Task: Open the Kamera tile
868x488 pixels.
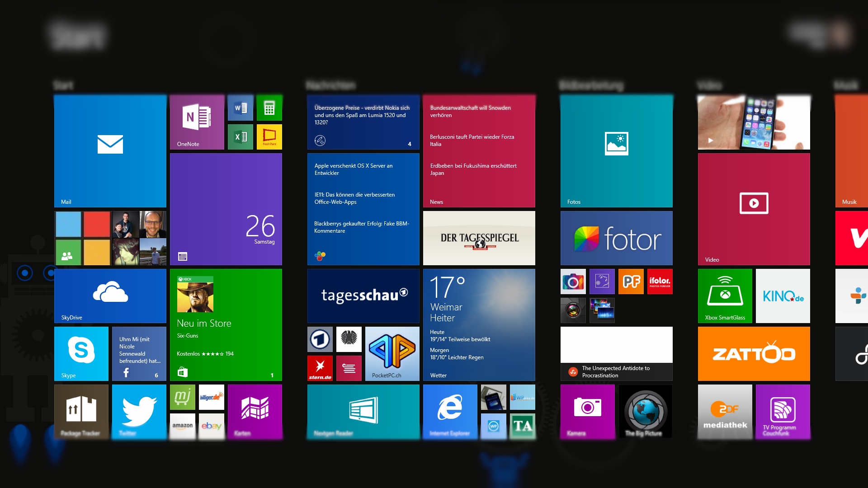Action: point(588,412)
